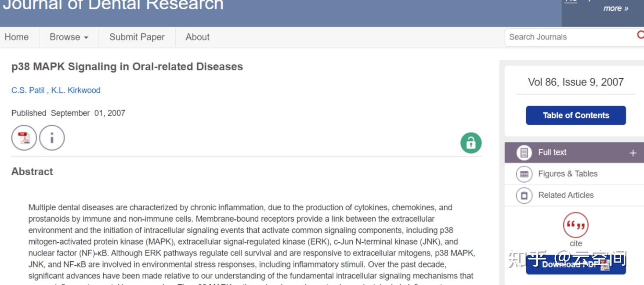Click the Table of Contents button

point(575,115)
